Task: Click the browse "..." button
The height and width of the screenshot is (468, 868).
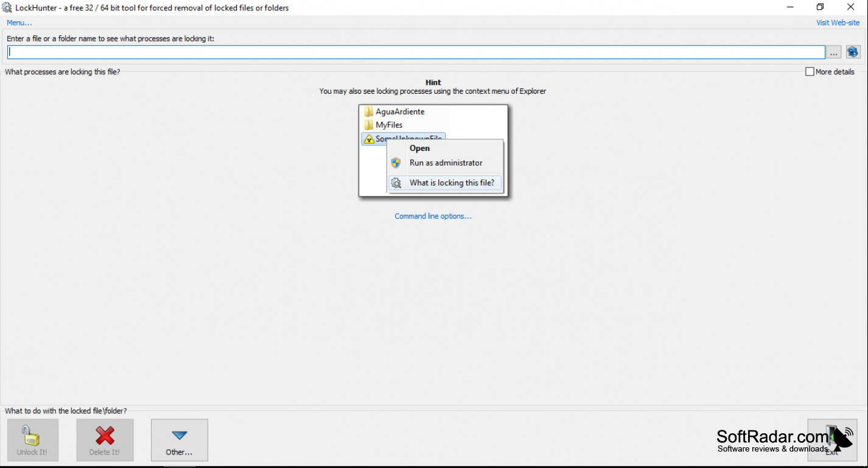Action: tap(834, 52)
